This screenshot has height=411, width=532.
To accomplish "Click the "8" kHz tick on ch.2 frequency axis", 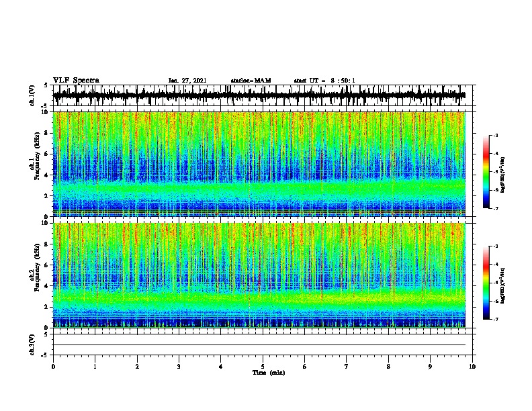I will 47,244.
